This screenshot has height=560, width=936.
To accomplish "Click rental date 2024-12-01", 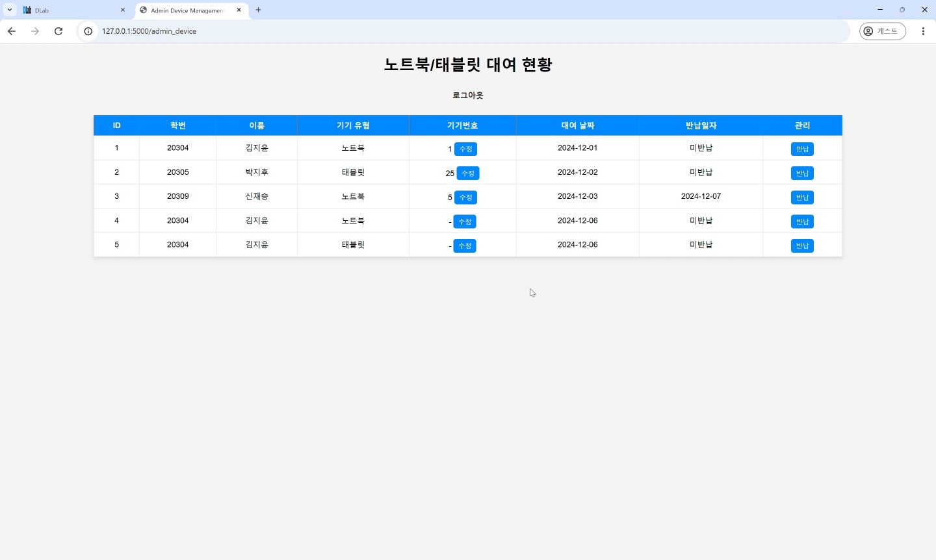I will coord(578,148).
